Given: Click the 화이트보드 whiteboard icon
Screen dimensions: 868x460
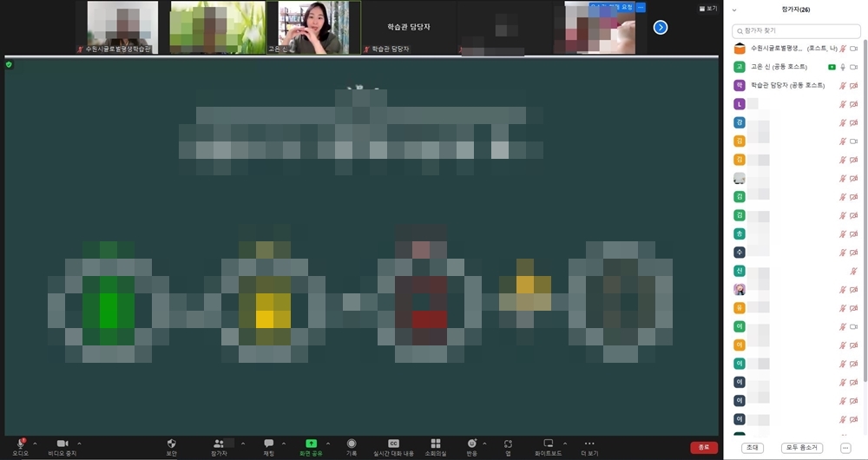Looking at the screenshot, I should (x=548, y=444).
